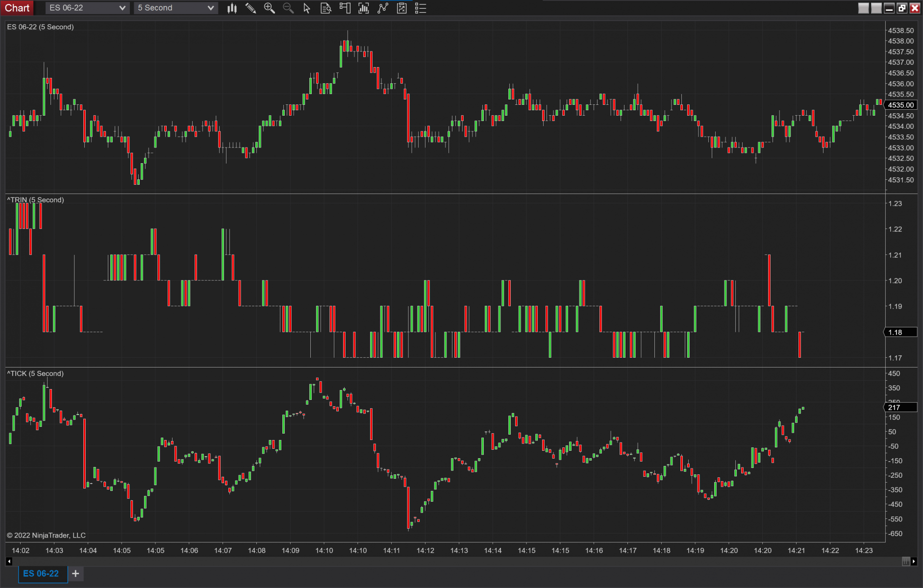The height and width of the screenshot is (588, 923).
Task: Select the '^TICK (5 Second)' panel label
Action: pyautogui.click(x=35, y=373)
